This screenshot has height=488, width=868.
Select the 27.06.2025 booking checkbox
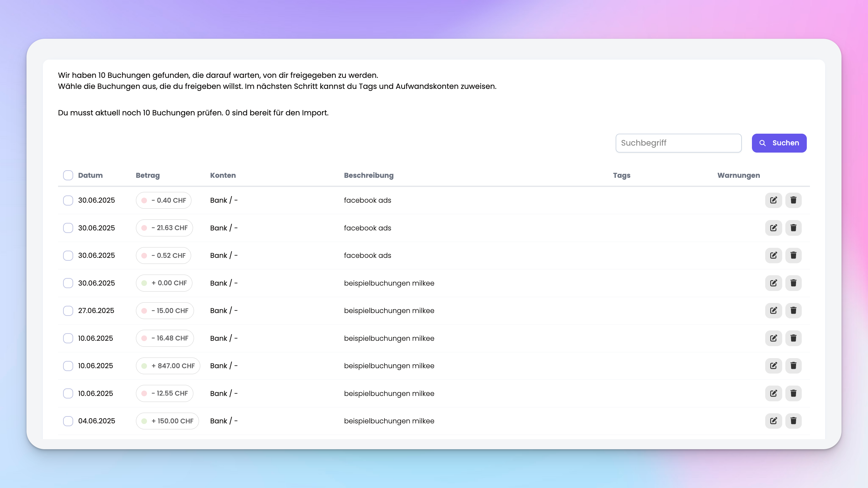[68, 311]
